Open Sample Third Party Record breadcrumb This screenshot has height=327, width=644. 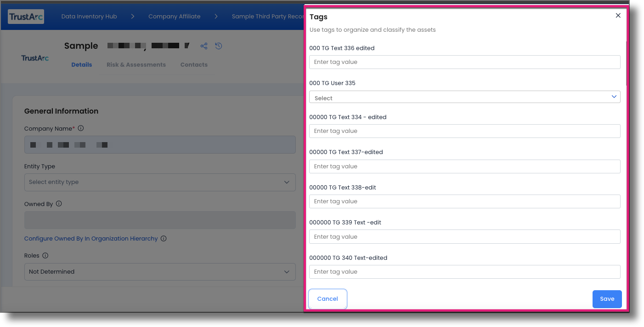coord(267,17)
